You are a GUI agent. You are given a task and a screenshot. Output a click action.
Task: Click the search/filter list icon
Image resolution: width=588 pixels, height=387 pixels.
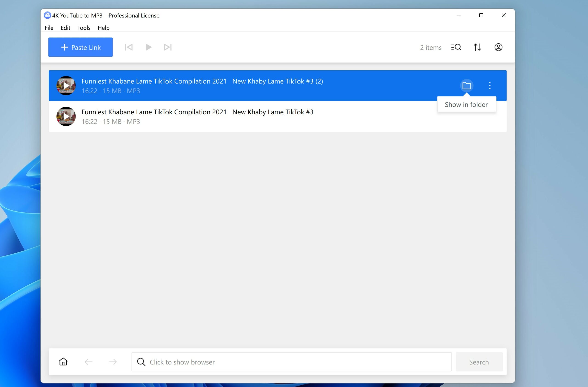(x=456, y=47)
